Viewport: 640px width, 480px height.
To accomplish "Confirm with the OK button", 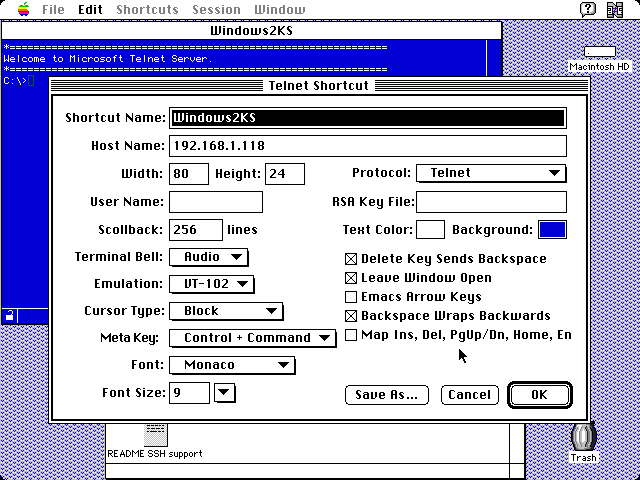I will click(540, 395).
